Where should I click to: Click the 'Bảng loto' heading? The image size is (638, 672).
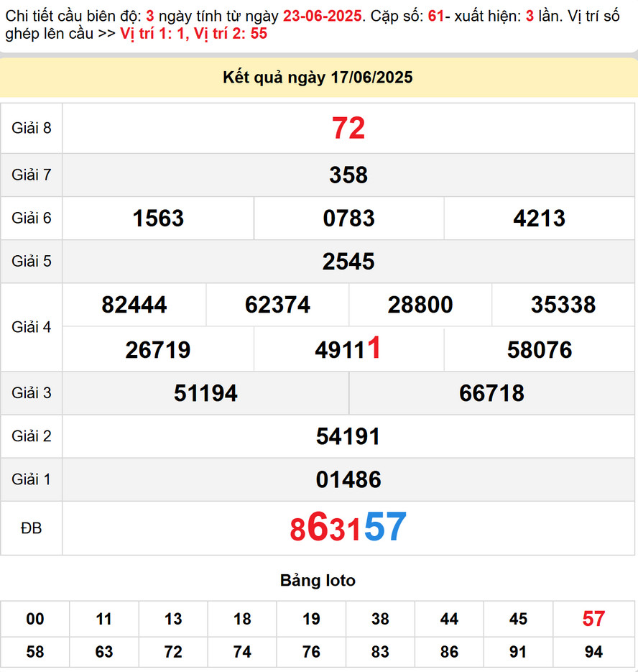click(x=318, y=581)
